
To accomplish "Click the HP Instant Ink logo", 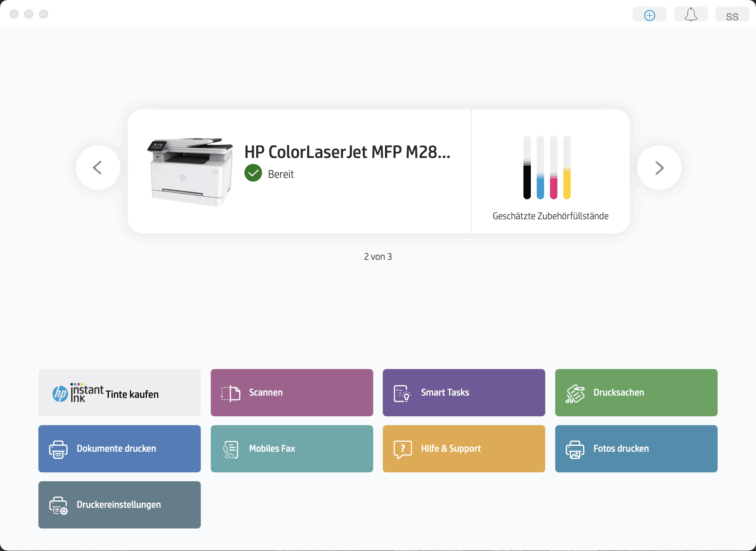I will pos(78,393).
